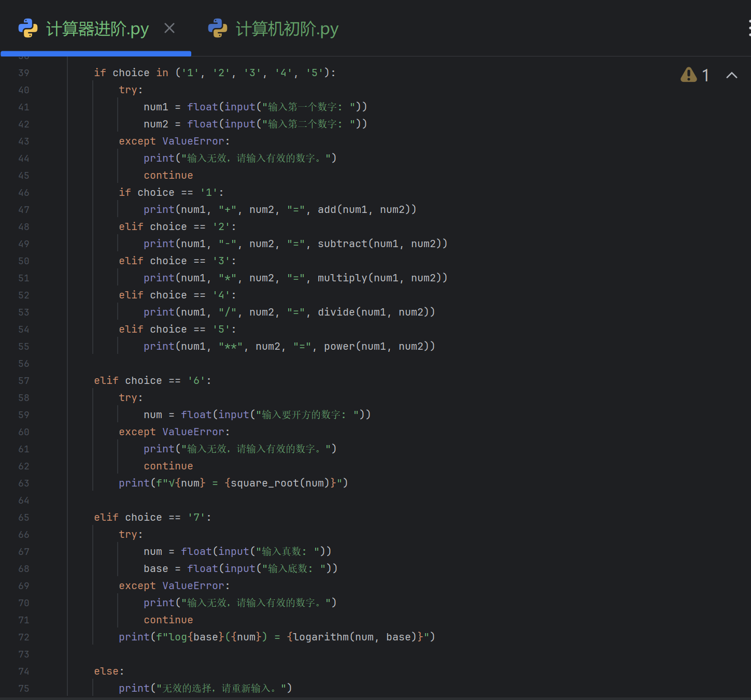Click print 输入无效 message on line 70
Viewport: 751px width, 700px height.
coord(240,603)
